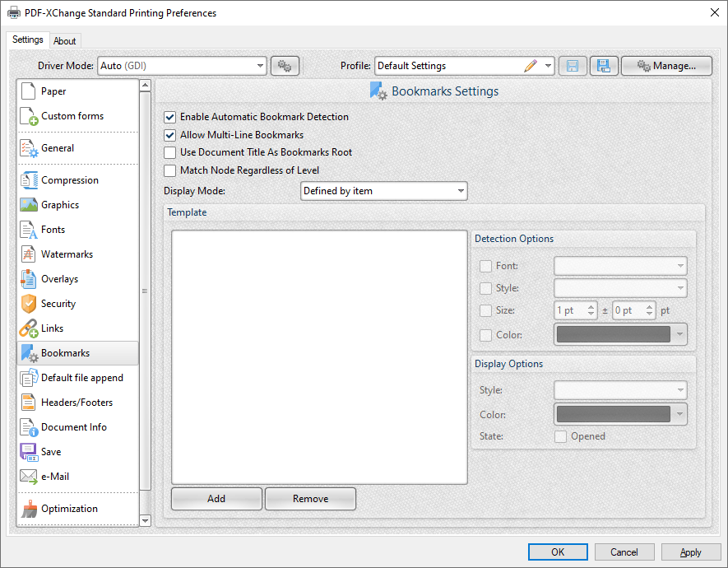The height and width of the screenshot is (568, 728).
Task: Switch to the About tab
Action: pos(65,40)
